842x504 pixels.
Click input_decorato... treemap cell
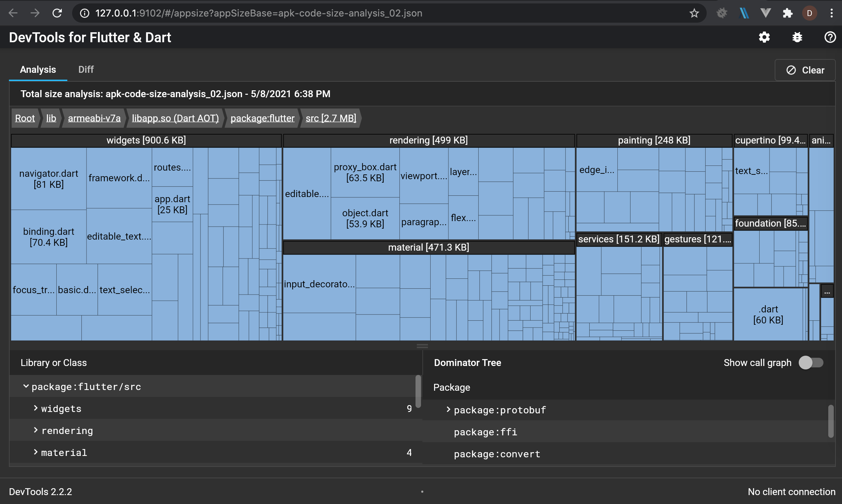[319, 284]
